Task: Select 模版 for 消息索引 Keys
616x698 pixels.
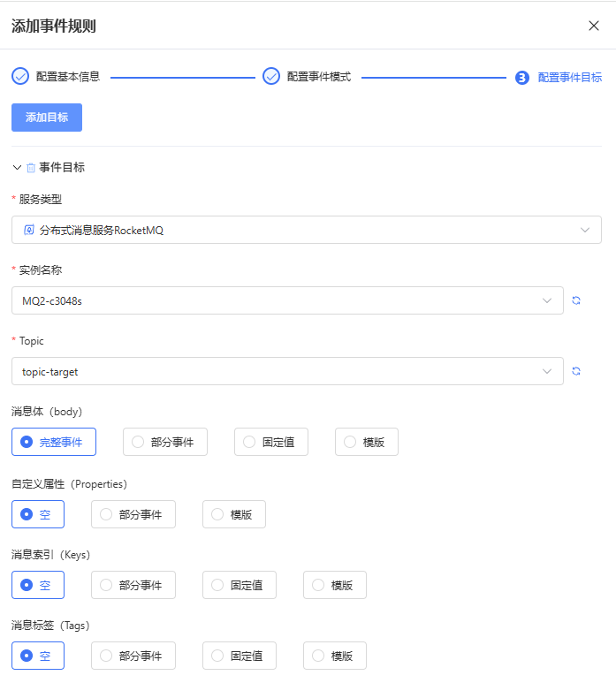Action: pos(335,585)
